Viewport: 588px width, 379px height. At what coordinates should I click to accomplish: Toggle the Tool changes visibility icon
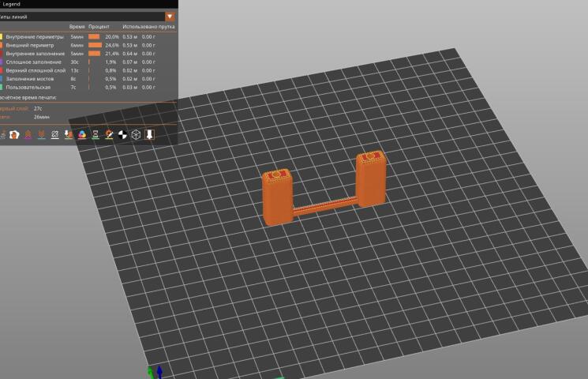pos(68,134)
